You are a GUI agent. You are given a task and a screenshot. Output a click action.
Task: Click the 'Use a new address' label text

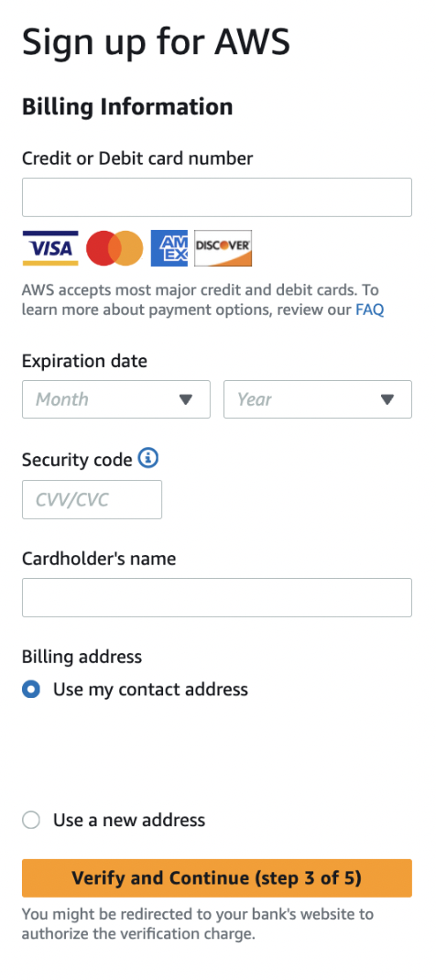point(128,820)
